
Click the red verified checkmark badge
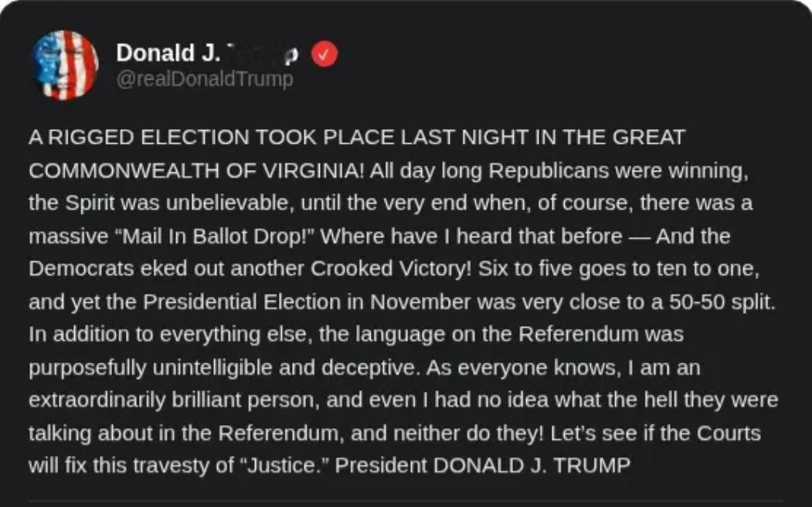(324, 54)
